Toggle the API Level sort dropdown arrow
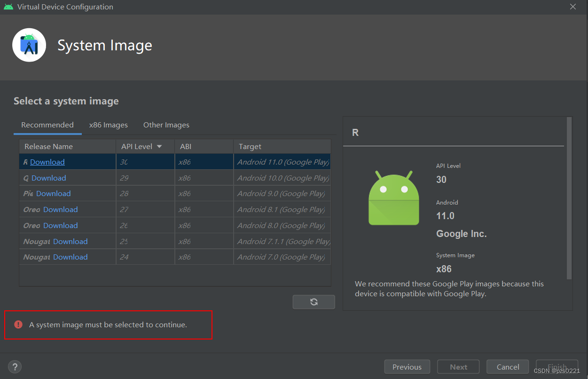Image resolution: width=588 pixels, height=379 pixels. [x=158, y=146]
